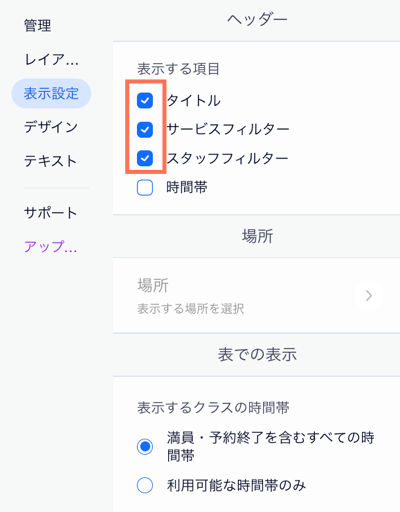The image size is (400, 512).
Task: Select the 表示設定 tab
Action: coord(51,94)
